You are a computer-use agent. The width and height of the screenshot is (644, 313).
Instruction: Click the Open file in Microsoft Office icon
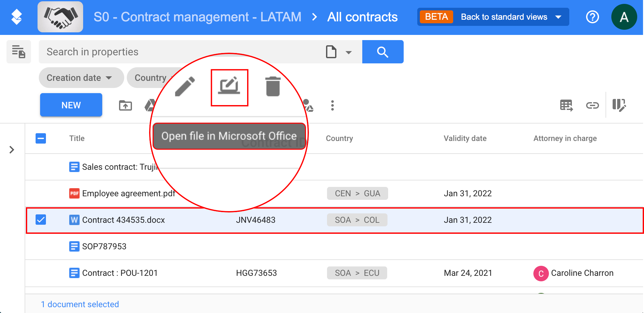click(x=229, y=87)
